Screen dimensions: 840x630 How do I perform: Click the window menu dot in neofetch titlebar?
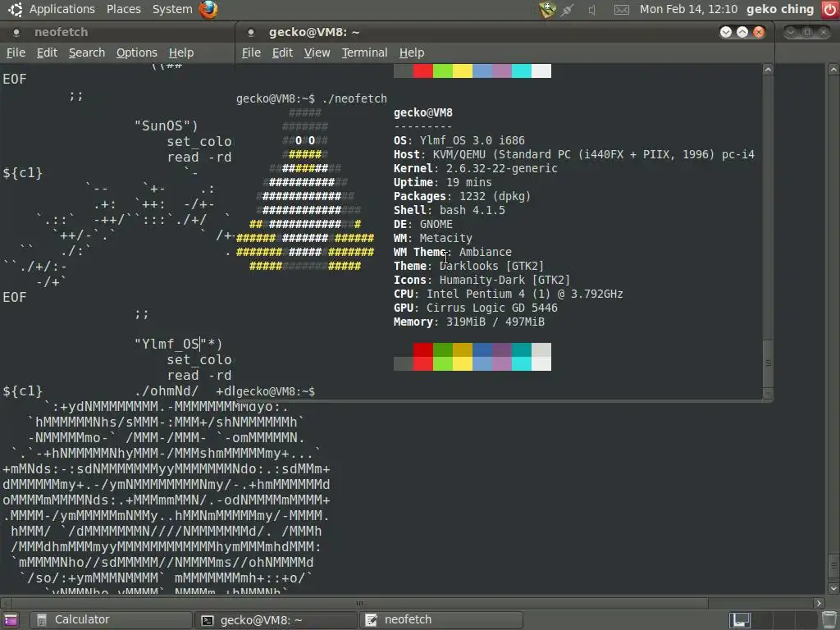pyautogui.click(x=16, y=32)
